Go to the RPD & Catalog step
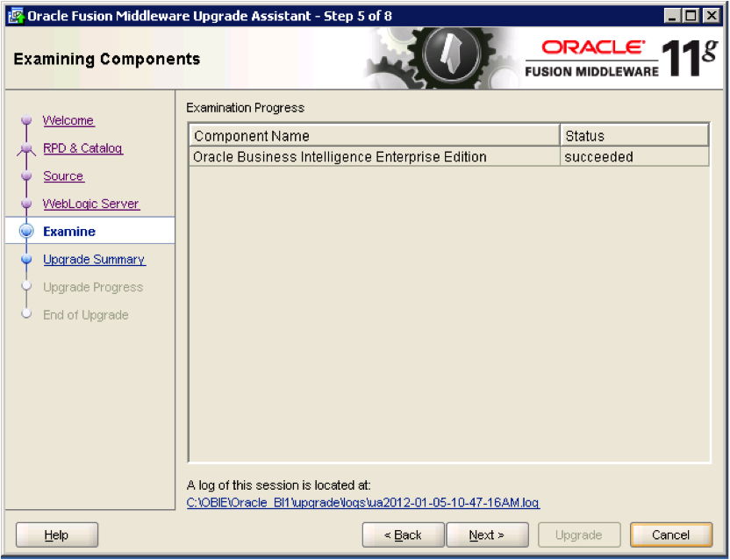 (x=82, y=148)
